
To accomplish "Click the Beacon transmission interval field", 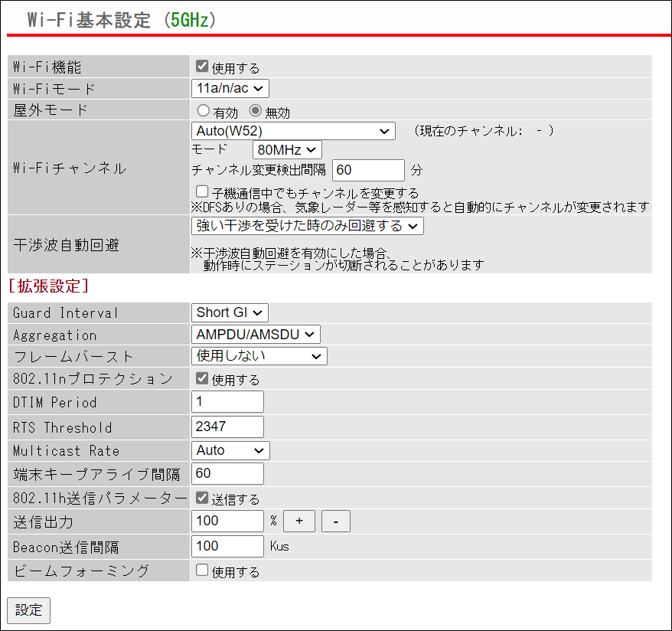I will tap(227, 546).
